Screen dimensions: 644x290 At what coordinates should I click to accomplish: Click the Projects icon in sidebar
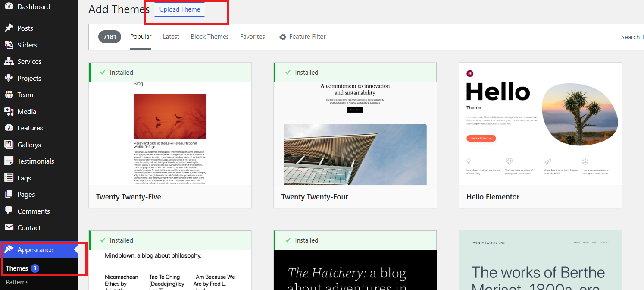[9, 78]
